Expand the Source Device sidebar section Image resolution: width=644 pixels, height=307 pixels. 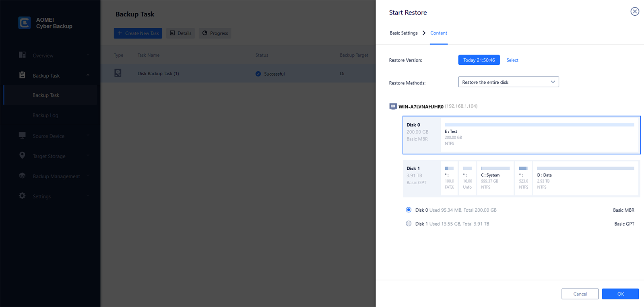click(88, 136)
